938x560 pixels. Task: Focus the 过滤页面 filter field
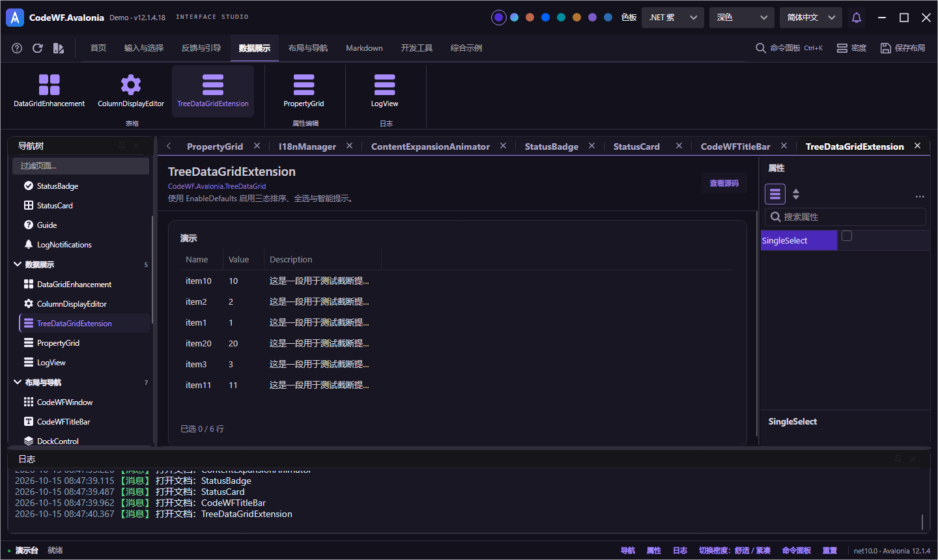click(81, 166)
